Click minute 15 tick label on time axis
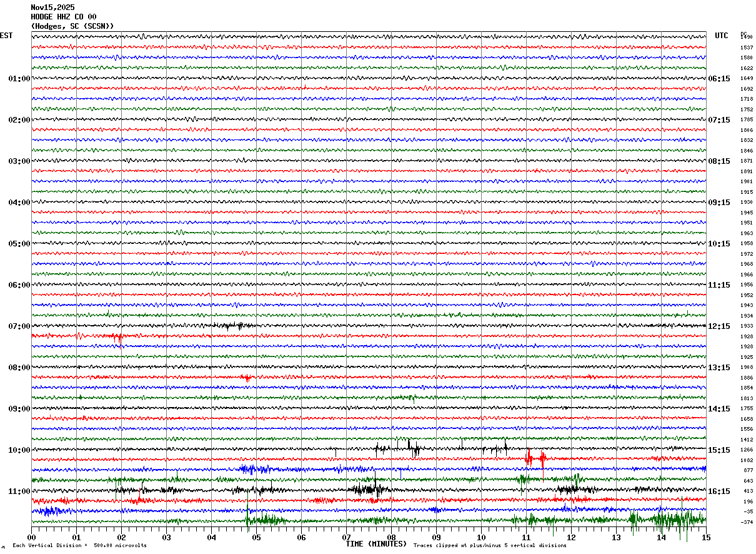This screenshot has width=756, height=554. [706, 537]
